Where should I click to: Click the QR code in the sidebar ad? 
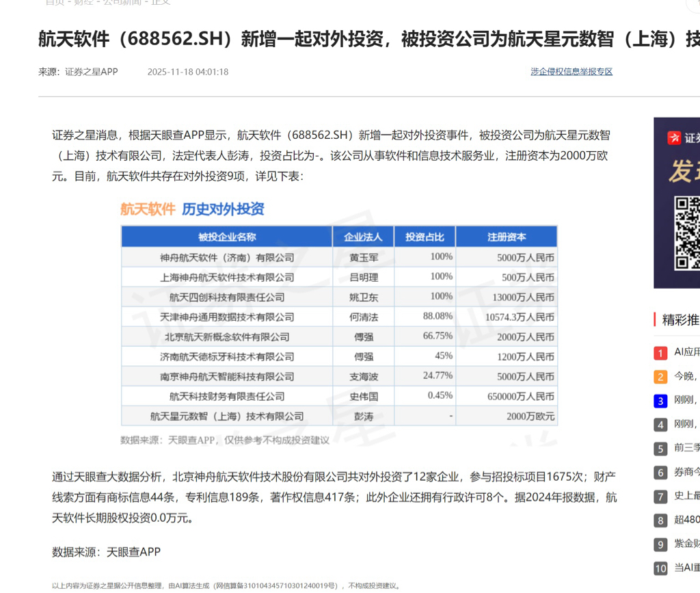click(x=686, y=233)
